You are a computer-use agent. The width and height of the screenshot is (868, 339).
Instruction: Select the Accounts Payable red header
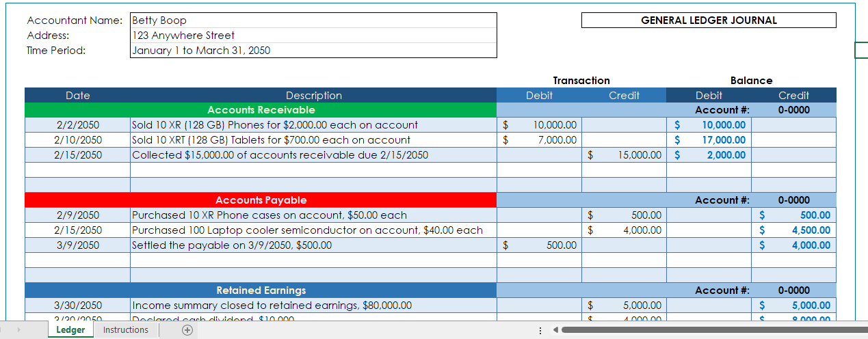point(261,200)
